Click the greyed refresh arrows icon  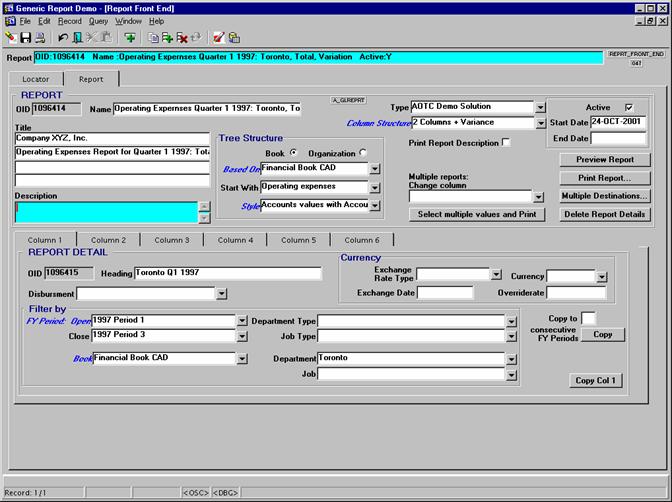pyautogui.click(x=196, y=38)
